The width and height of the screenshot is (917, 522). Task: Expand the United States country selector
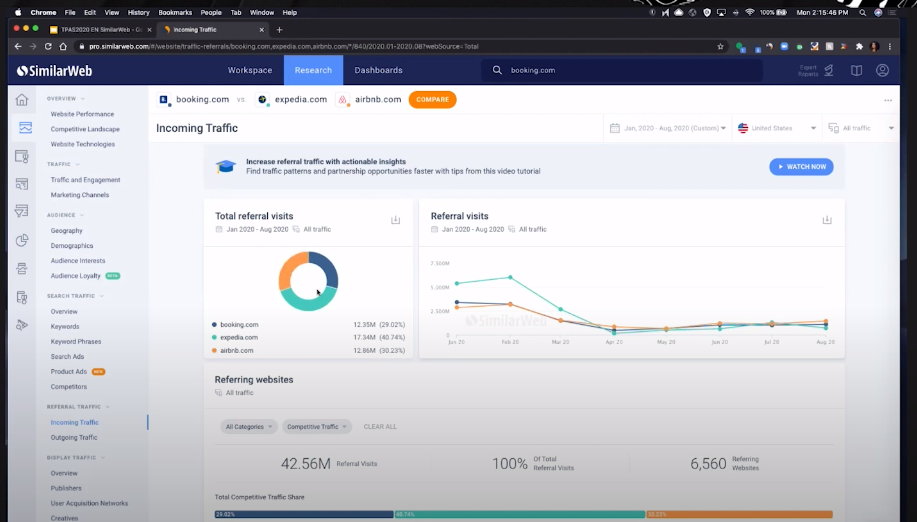tap(777, 128)
